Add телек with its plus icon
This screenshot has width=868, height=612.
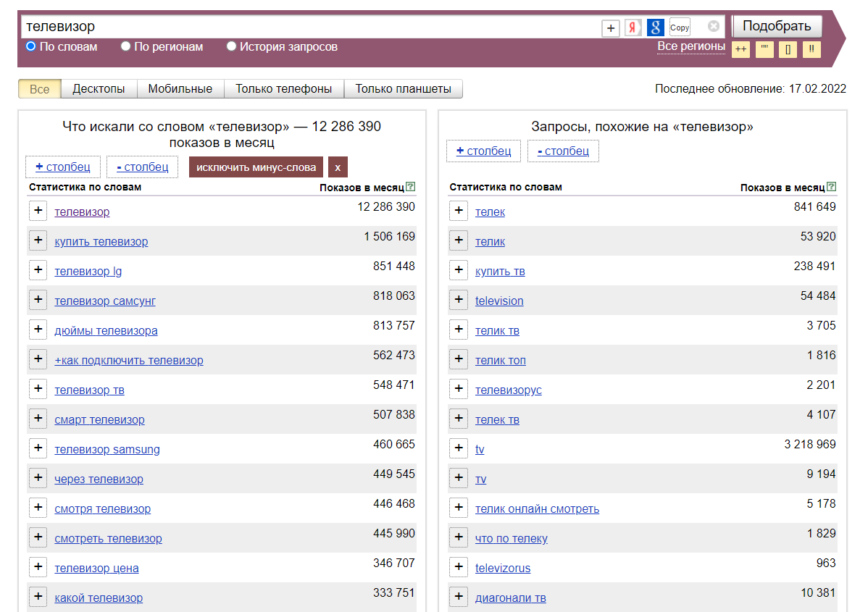(459, 211)
